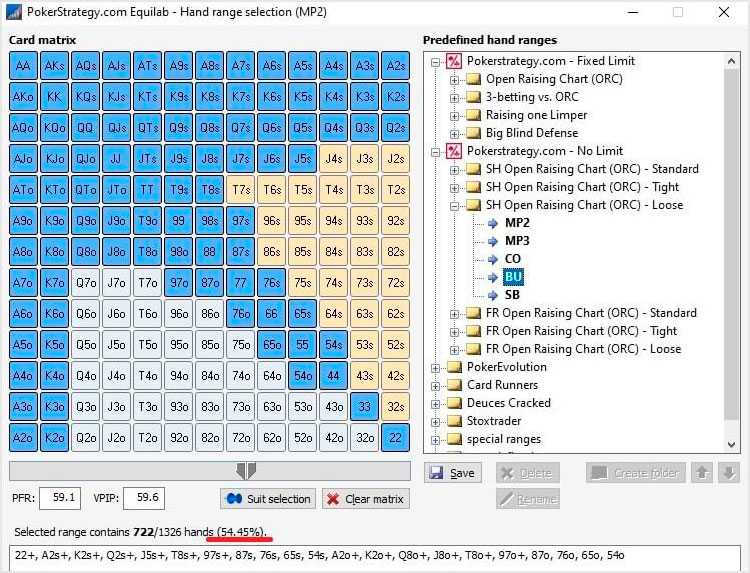This screenshot has height=573, width=750.
Task: Click the hand range text box
Action: [x=375, y=558]
